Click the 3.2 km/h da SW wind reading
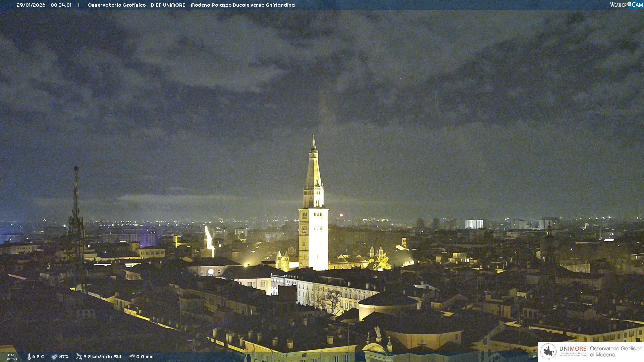 [x=102, y=357]
